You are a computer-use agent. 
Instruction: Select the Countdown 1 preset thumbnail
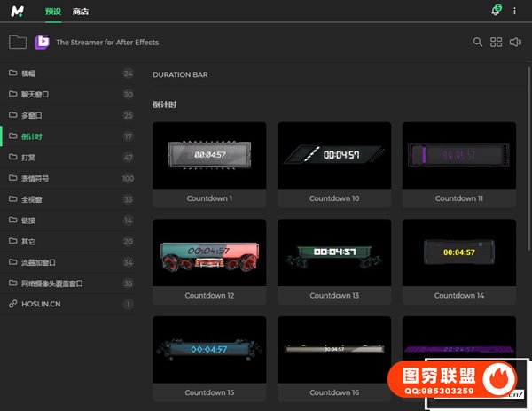click(209, 155)
